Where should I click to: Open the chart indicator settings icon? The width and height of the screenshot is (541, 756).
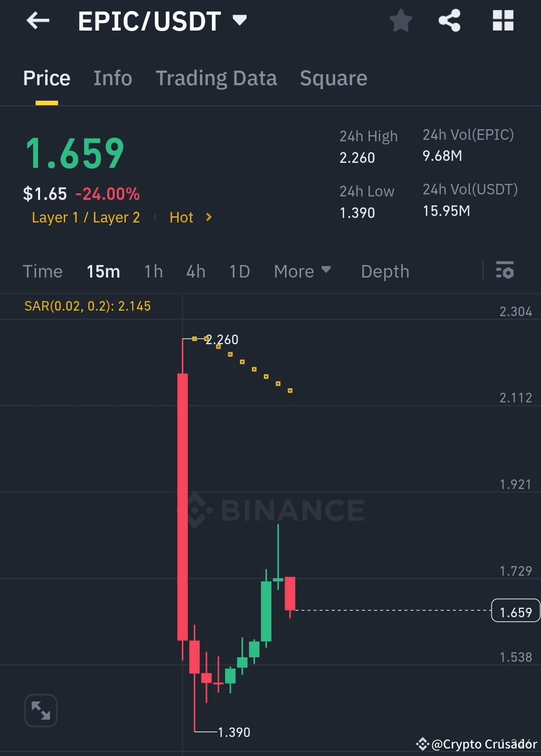[505, 271]
